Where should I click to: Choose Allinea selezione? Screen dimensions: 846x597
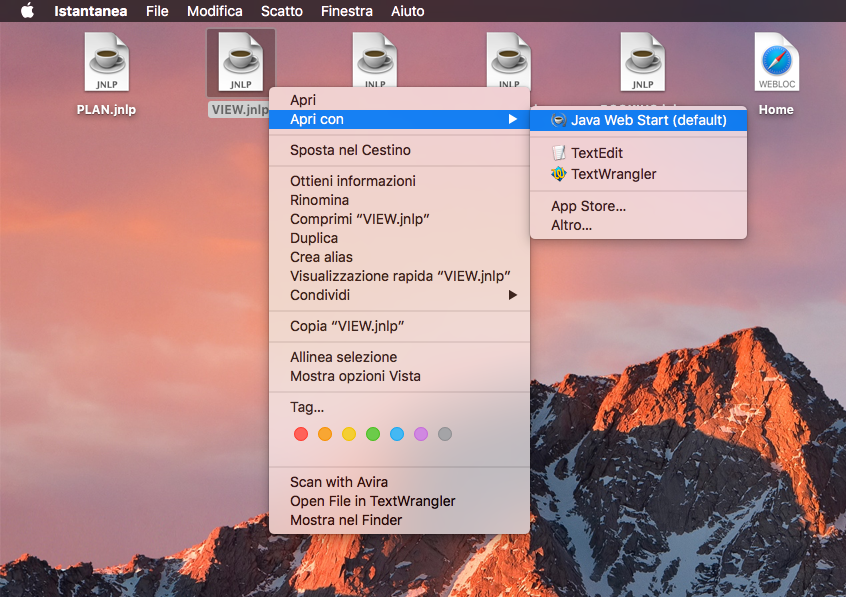click(399, 357)
